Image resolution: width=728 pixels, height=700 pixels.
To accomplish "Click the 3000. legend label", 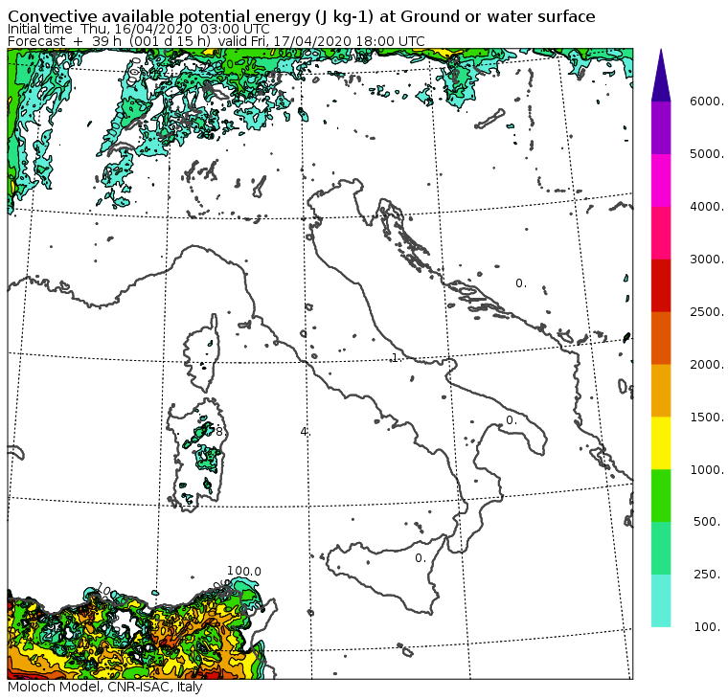I will point(706,259).
